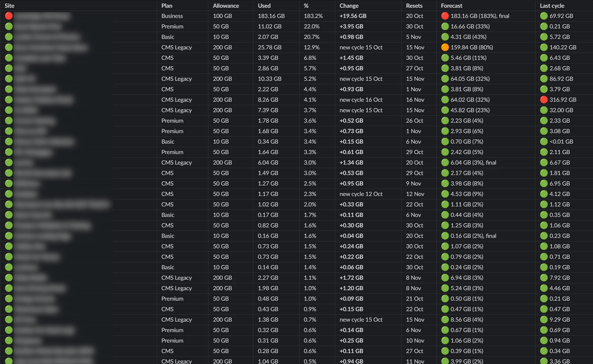Click the green last-cycle dot next to <0.01 GB

(544, 142)
